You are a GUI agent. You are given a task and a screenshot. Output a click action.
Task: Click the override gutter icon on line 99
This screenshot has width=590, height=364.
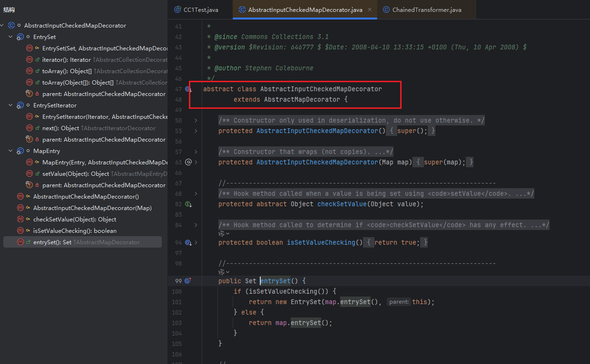point(188,281)
